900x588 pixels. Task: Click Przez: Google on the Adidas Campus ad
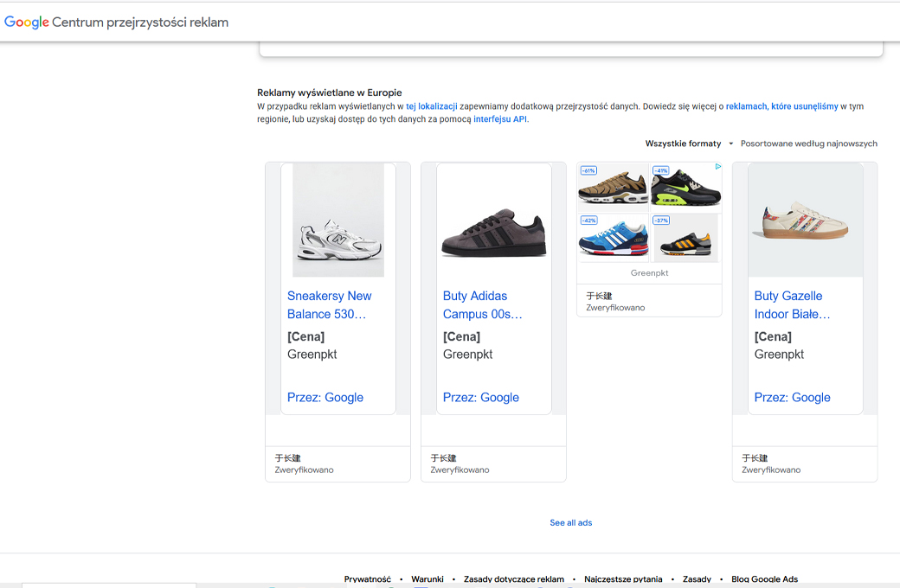click(481, 398)
